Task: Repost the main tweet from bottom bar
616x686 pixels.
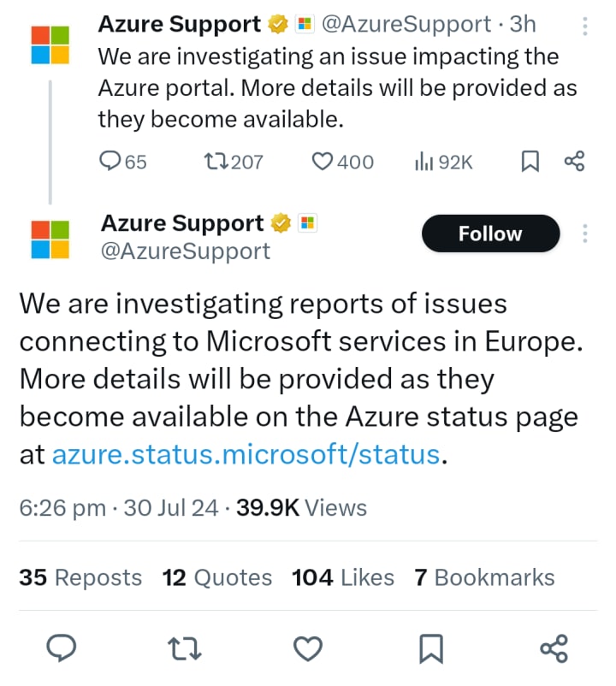Action: (x=185, y=649)
